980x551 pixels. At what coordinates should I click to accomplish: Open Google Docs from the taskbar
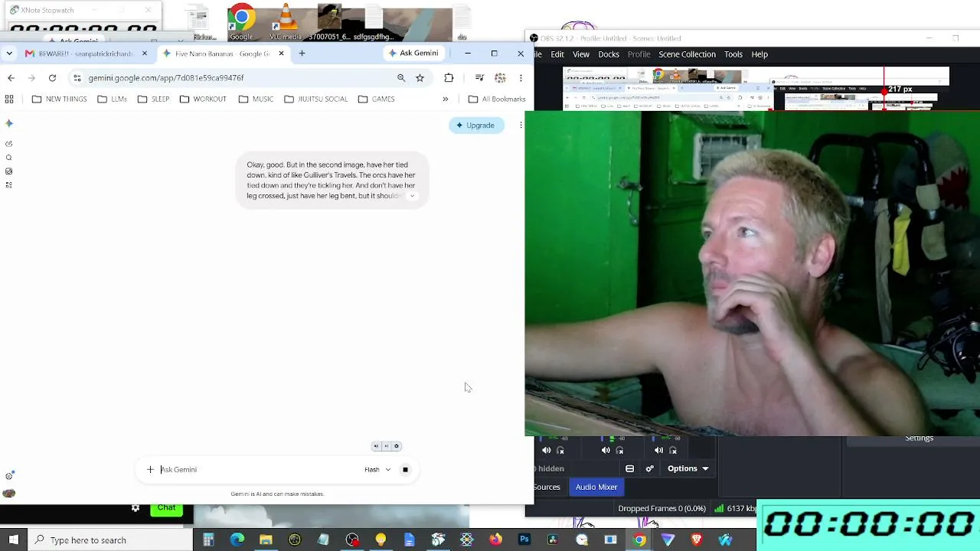pos(410,540)
